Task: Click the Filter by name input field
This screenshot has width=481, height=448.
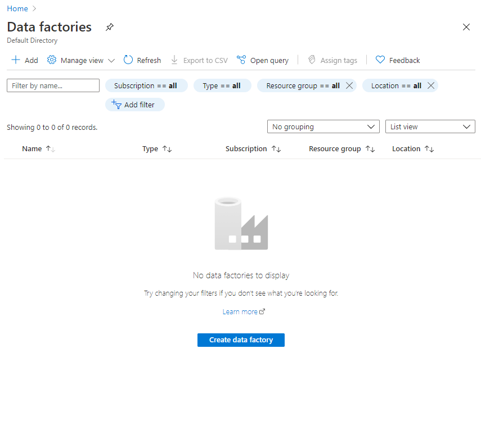Action: 53,85
